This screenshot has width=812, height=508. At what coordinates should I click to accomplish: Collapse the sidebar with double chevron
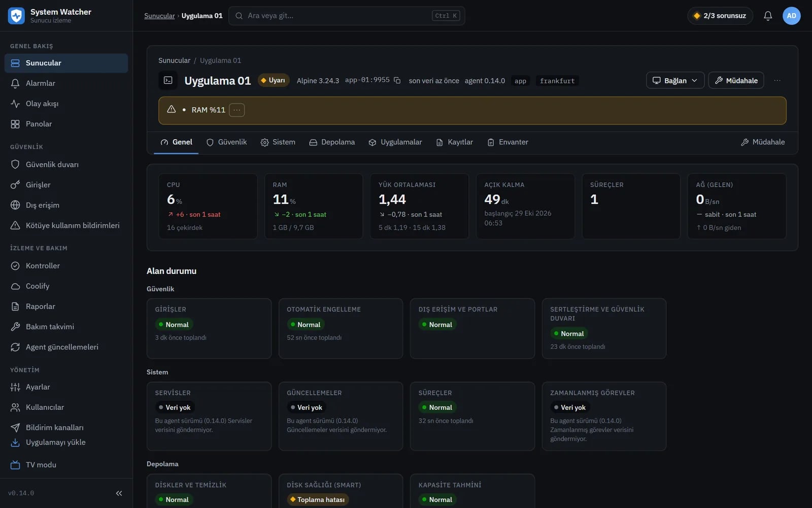click(x=119, y=493)
